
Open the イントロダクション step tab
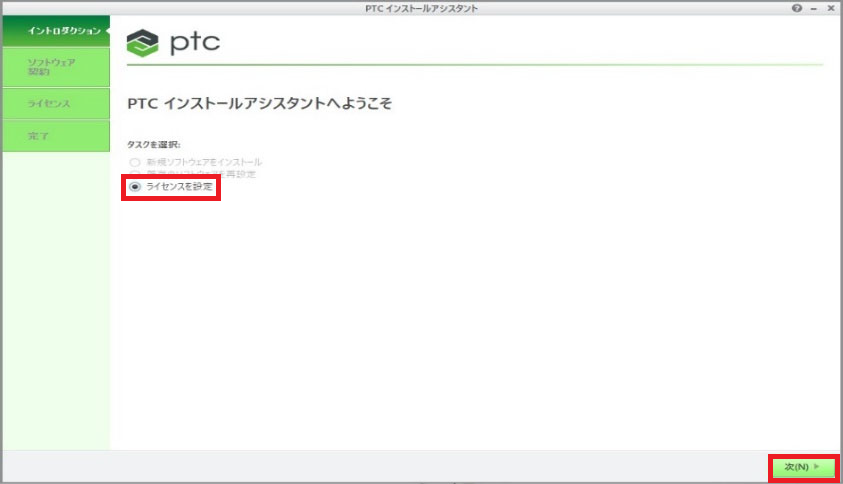(x=56, y=31)
